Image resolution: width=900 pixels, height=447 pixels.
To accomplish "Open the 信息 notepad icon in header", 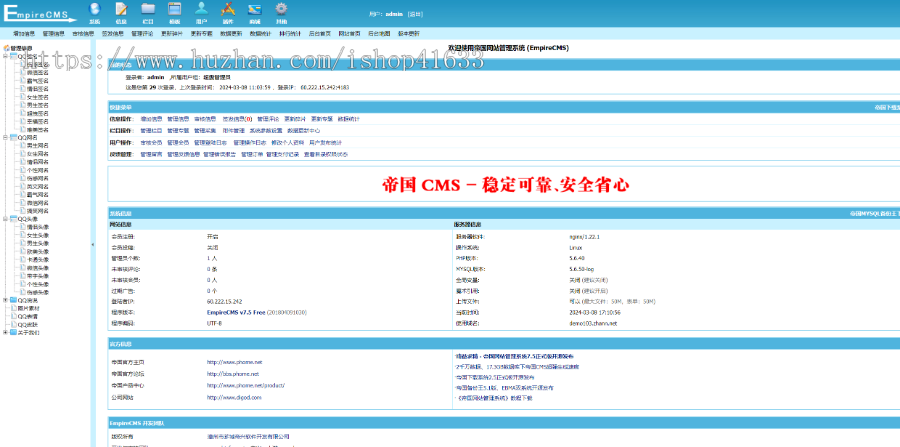I will [x=121, y=9].
